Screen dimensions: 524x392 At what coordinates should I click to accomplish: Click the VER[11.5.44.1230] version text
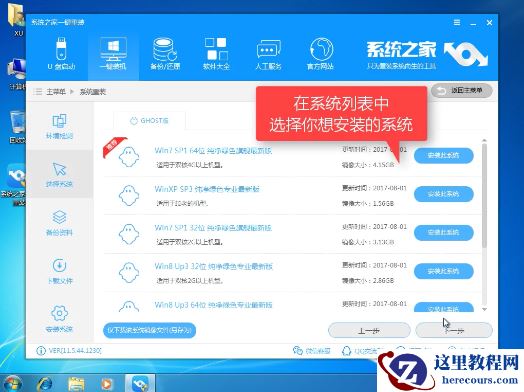pos(75,351)
